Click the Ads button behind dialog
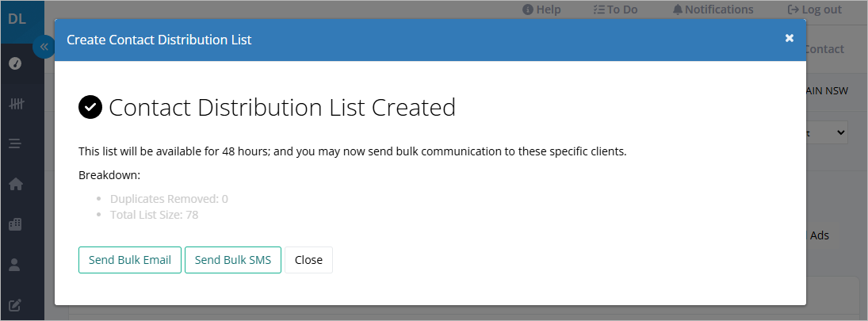 [821, 235]
